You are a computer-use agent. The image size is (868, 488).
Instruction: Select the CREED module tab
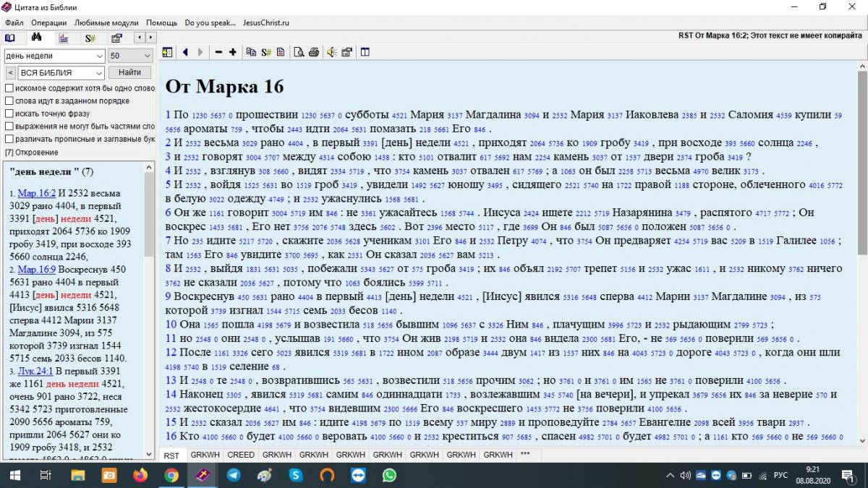241,455
